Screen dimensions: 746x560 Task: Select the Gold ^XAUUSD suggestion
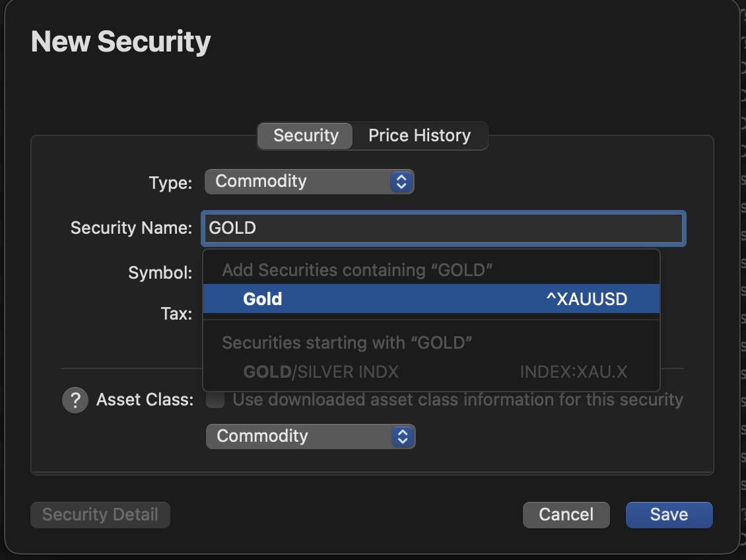(431, 299)
